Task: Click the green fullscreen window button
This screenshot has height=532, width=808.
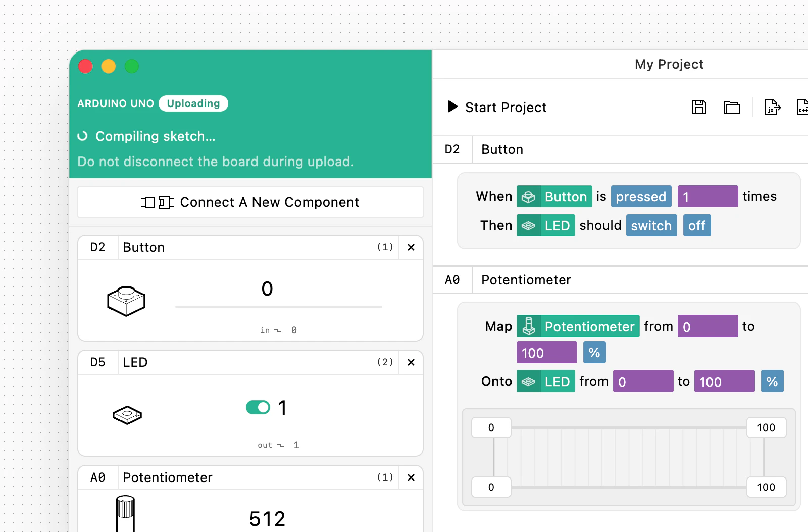Action: click(132, 66)
